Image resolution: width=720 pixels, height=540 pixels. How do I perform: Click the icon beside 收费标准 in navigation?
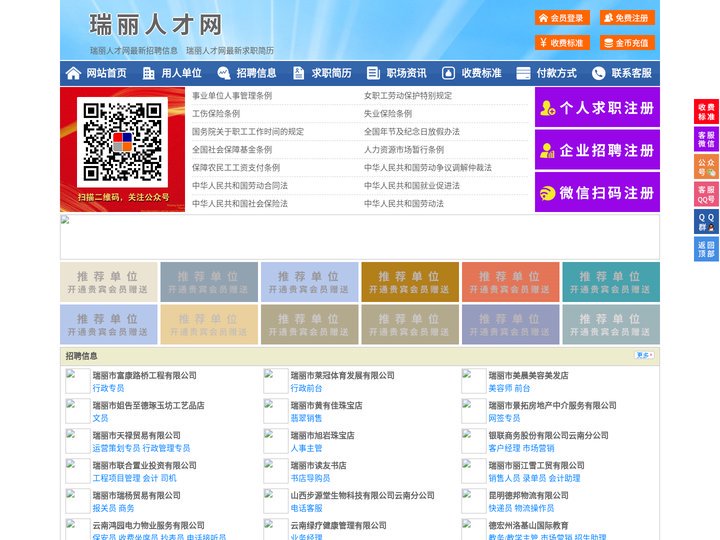pyautogui.click(x=448, y=73)
